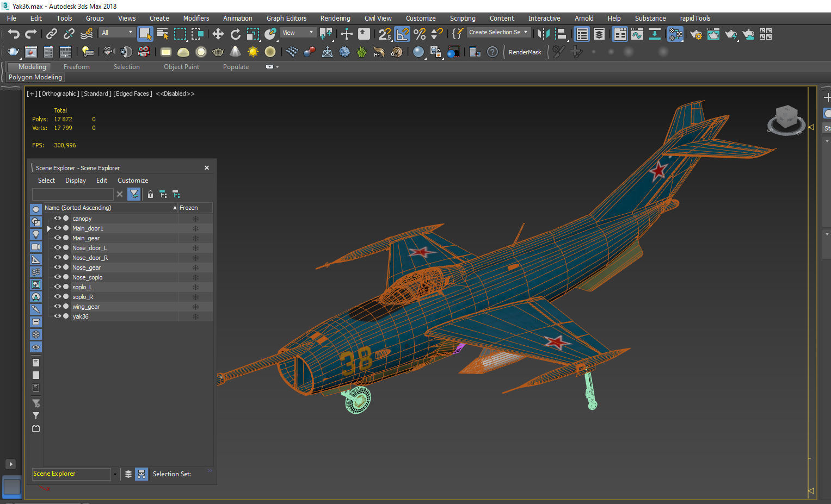Click the Redo arrow icon

(x=31, y=34)
